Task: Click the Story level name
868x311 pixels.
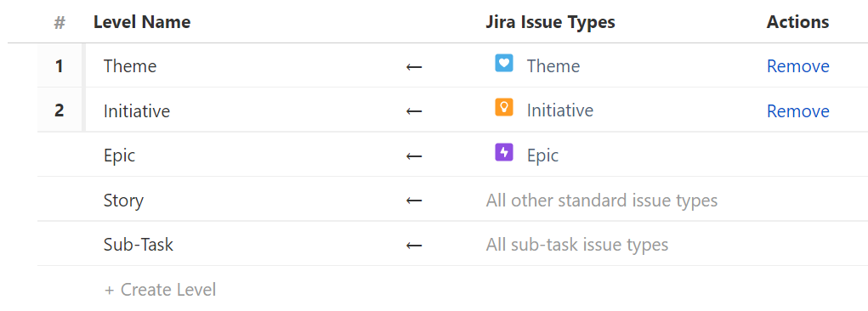Action: pyautogui.click(x=123, y=201)
